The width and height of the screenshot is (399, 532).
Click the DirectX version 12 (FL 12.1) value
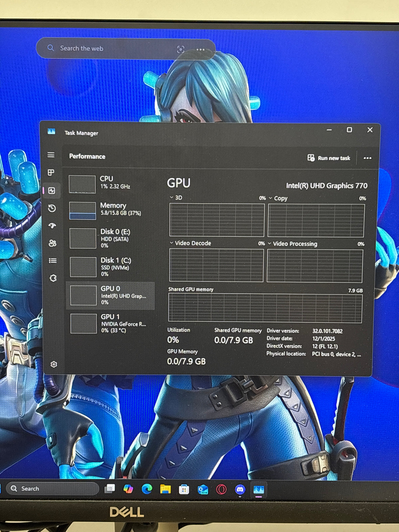[x=325, y=346]
